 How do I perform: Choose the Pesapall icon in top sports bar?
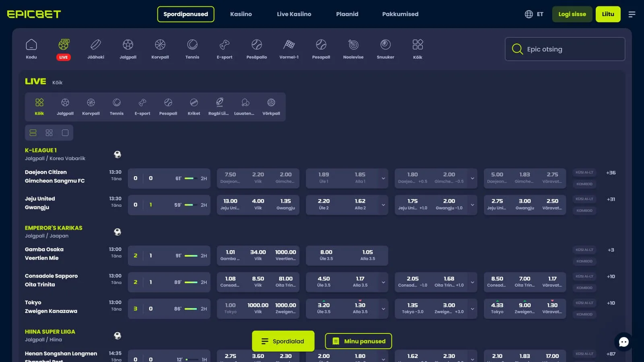pyautogui.click(x=321, y=49)
